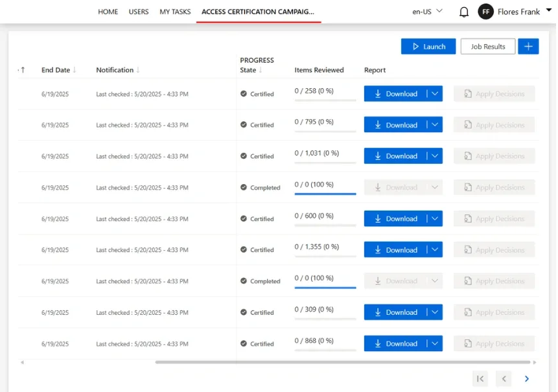This screenshot has width=558, height=392.
Task: Click full progress bar of first 0 / 0 row
Action: click(327, 194)
